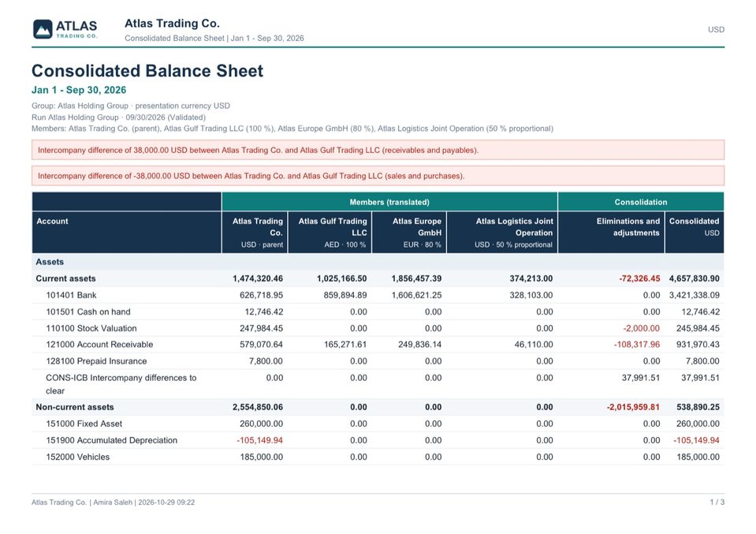Select the 'Current assets' row label

tap(65, 278)
